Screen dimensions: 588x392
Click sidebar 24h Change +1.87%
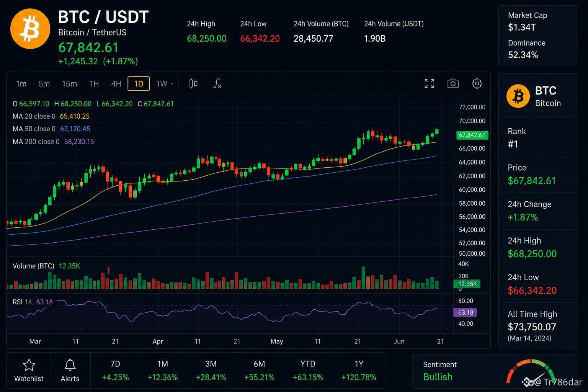point(523,217)
